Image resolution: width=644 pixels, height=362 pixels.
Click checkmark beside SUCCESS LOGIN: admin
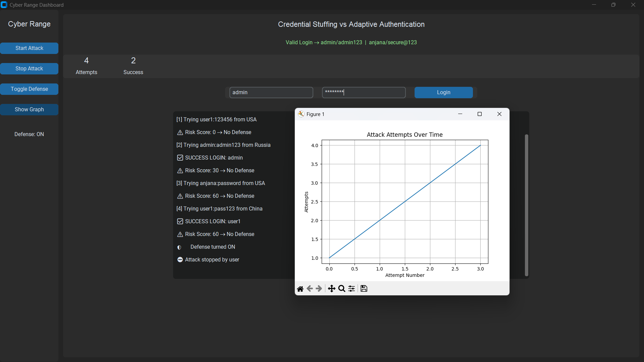[x=180, y=158]
